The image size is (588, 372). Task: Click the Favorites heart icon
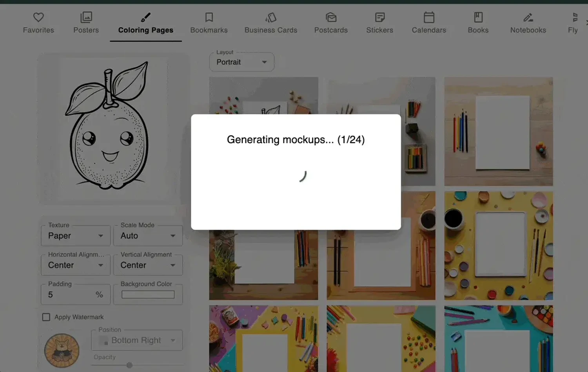[x=38, y=17]
